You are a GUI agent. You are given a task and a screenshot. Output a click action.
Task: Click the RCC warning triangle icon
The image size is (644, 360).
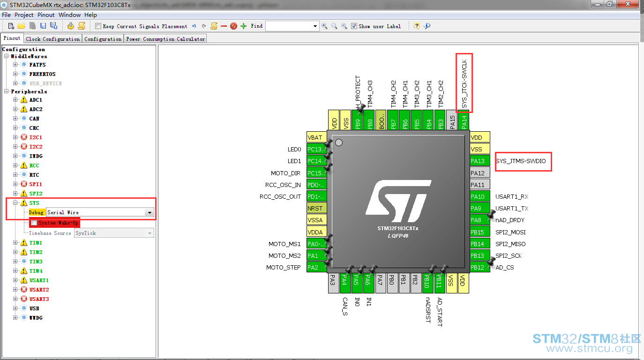click(24, 165)
